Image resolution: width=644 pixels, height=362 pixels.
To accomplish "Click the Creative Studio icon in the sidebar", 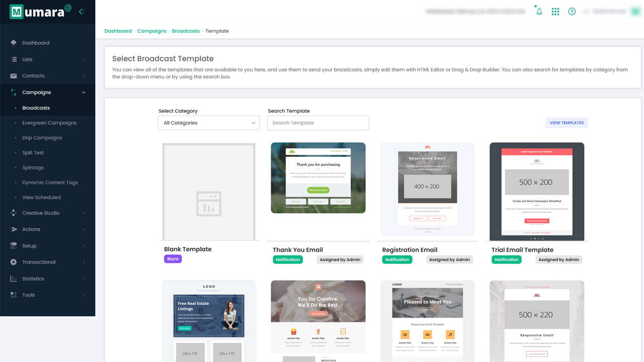I will pos(14,213).
